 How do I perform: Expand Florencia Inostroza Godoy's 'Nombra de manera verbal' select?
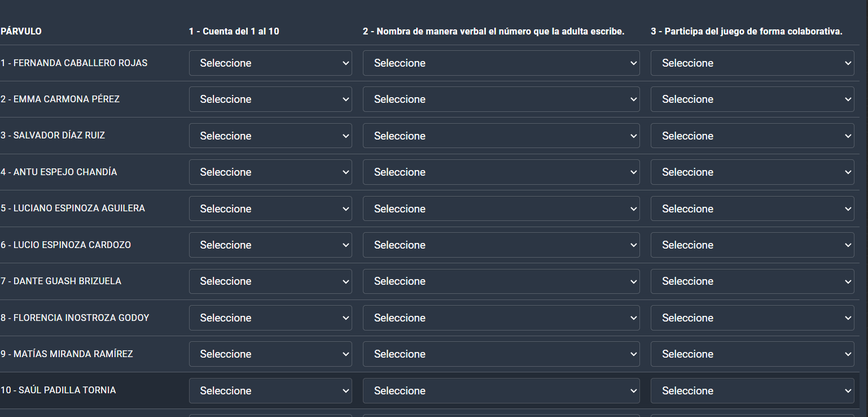(501, 318)
